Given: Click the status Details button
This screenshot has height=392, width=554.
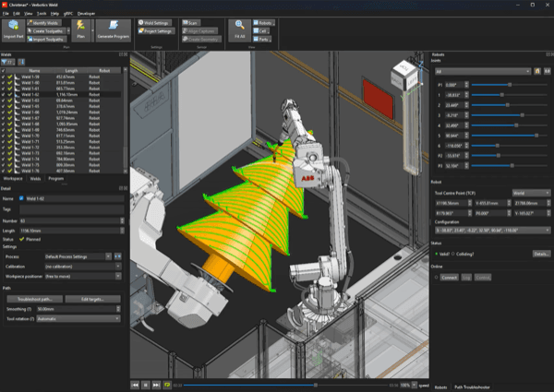Looking at the screenshot, I should 541,254.
